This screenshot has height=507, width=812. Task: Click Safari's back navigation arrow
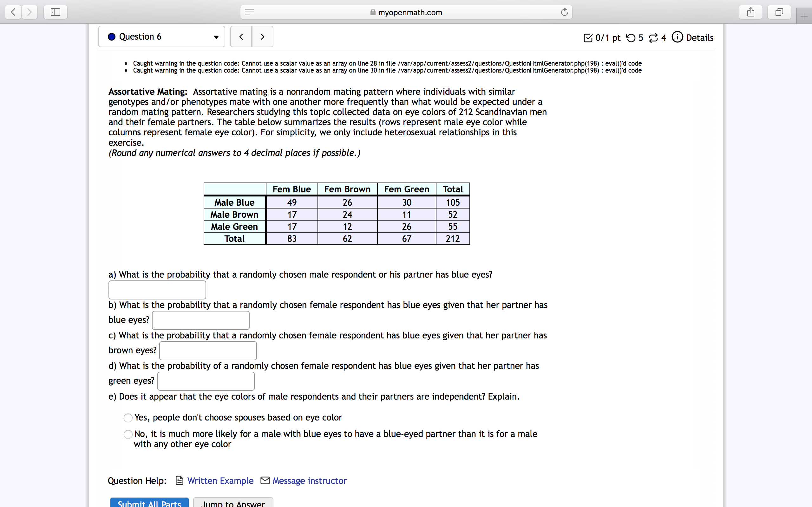(x=13, y=12)
